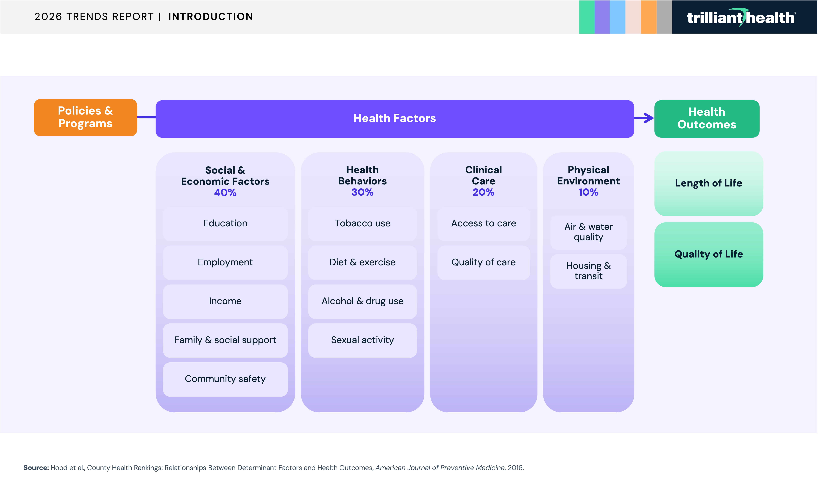Viewport: 818px width, 504px height.
Task: Select the Policies & Programs orange box
Action: pos(85,117)
